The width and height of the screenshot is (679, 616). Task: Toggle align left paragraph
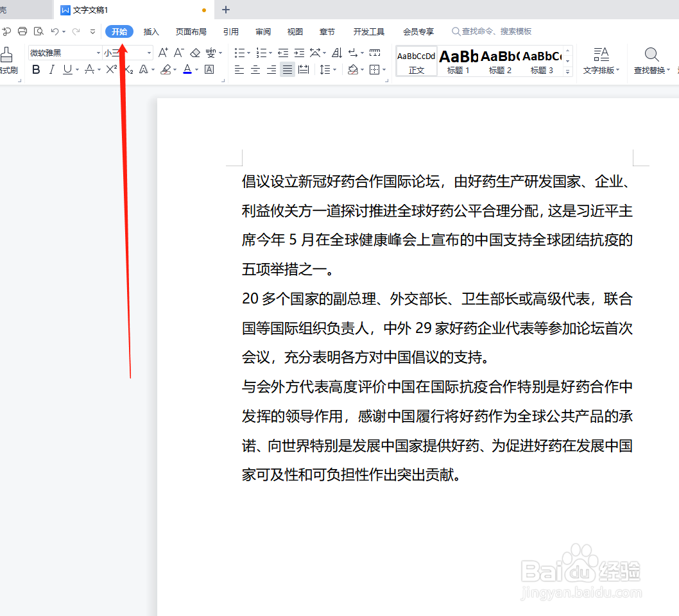(239, 69)
